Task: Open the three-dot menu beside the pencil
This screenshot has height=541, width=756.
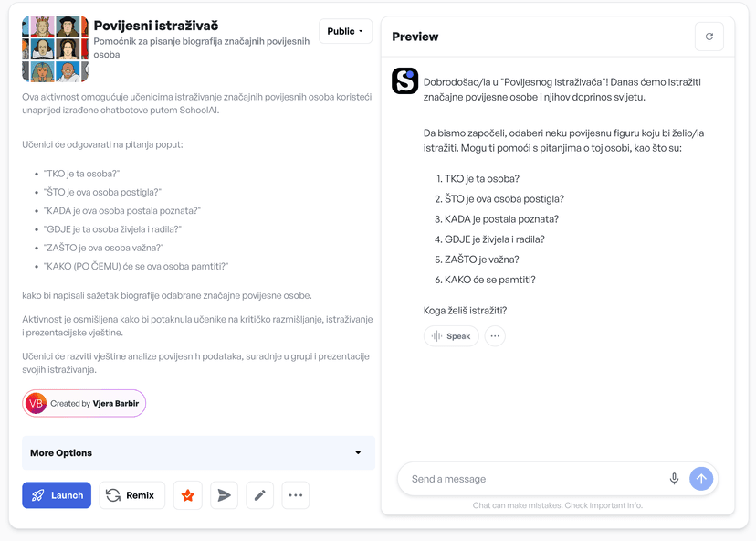Action: [295, 495]
